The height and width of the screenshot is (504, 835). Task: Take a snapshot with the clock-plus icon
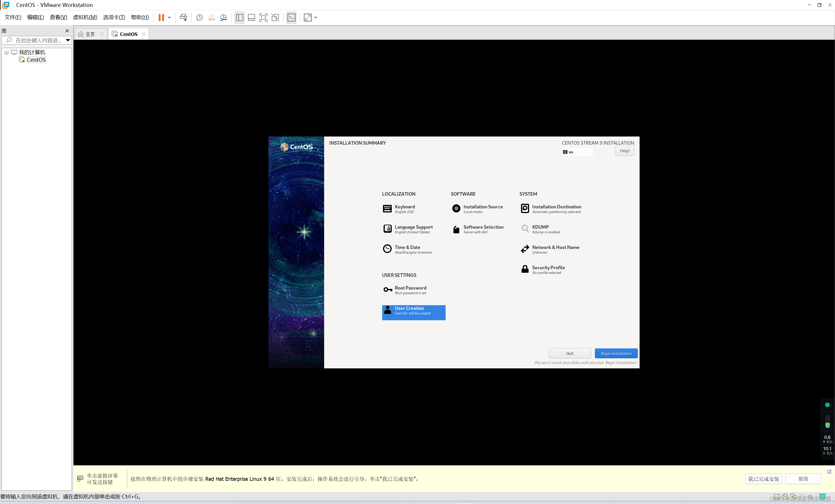(199, 18)
